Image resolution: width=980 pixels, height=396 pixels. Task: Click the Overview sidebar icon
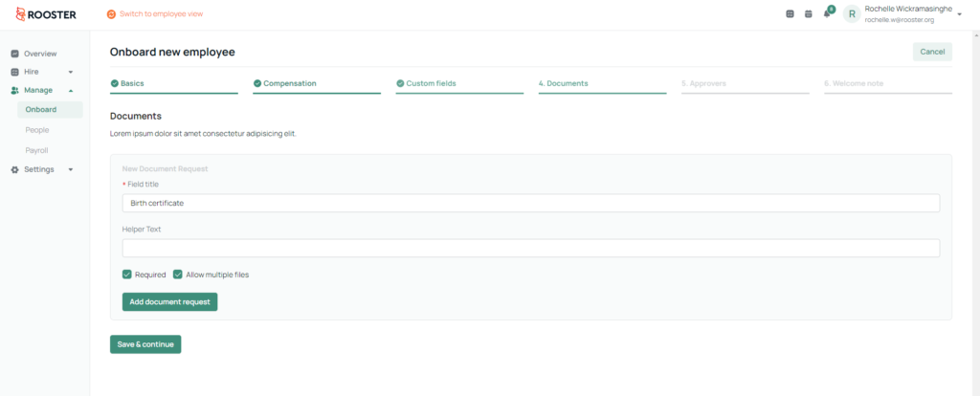coord(15,54)
